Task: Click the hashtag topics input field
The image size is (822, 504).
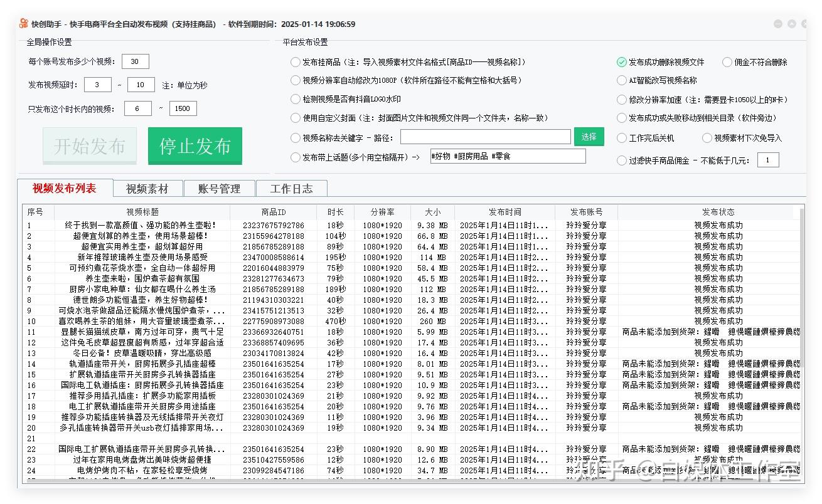Action: pyautogui.click(x=508, y=156)
